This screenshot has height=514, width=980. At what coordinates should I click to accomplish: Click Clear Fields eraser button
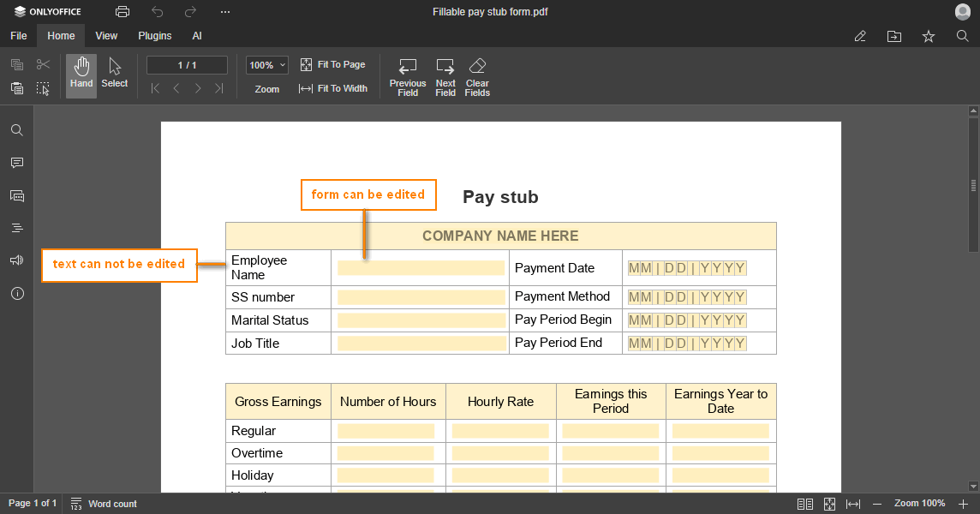pos(477,77)
